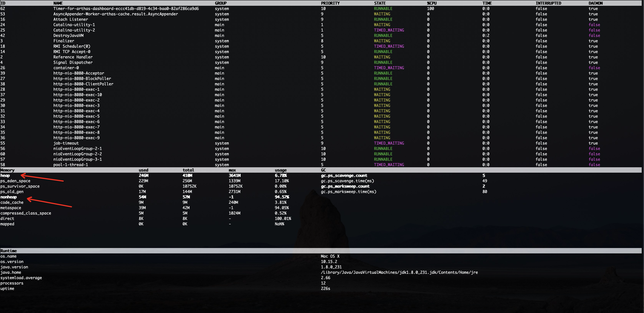Click the TIMED_WAITING state of Catalina-utility-2
Screen dimensions: 644x313
click(x=389, y=30)
